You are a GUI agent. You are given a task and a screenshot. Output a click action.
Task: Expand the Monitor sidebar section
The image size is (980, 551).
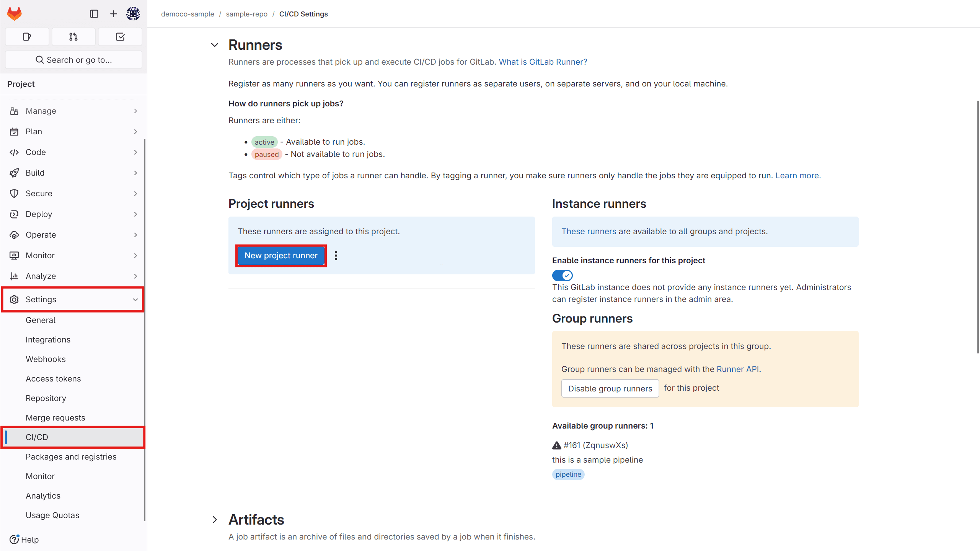pyautogui.click(x=73, y=256)
